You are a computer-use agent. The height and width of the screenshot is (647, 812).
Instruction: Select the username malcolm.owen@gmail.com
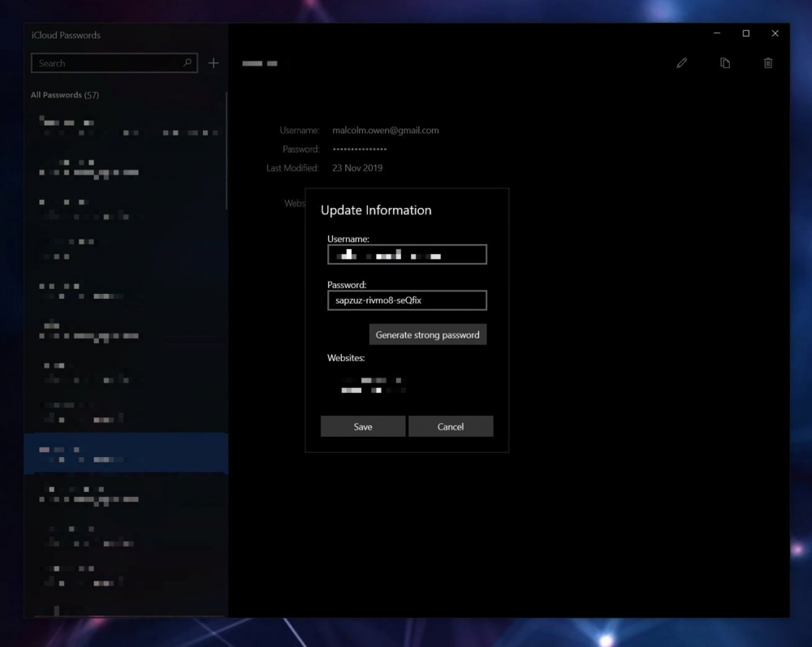385,130
